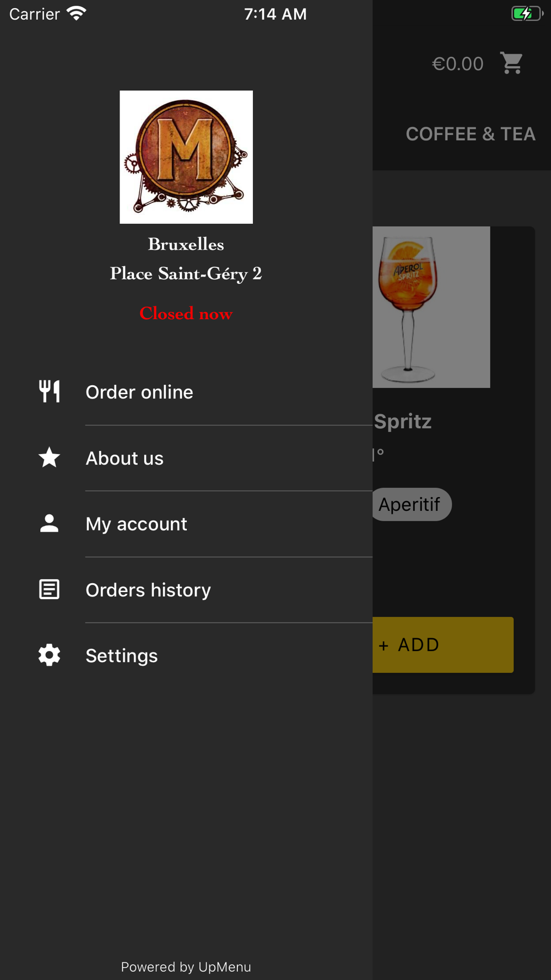Follow the Powered by UpMenu link
551x980 pixels.
(186, 967)
